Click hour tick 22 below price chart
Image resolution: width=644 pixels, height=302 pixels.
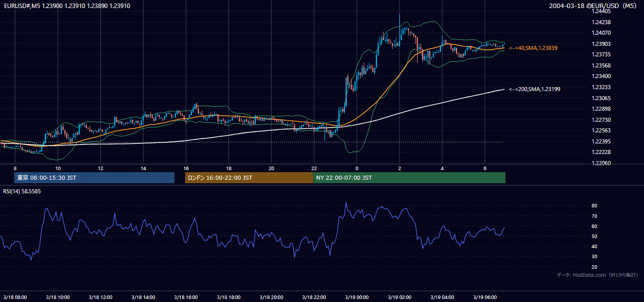[314, 168]
